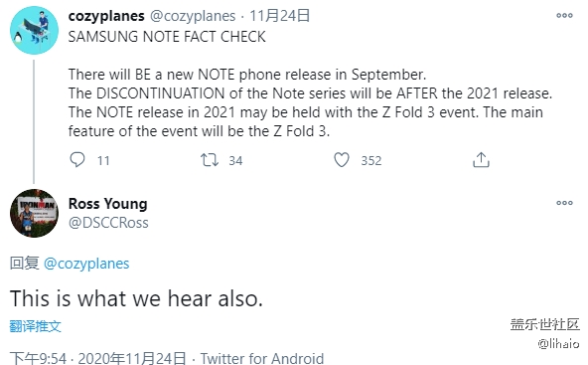The height and width of the screenshot is (365, 588).
Task: Open more options on Ross Young reply
Action: 564,203
